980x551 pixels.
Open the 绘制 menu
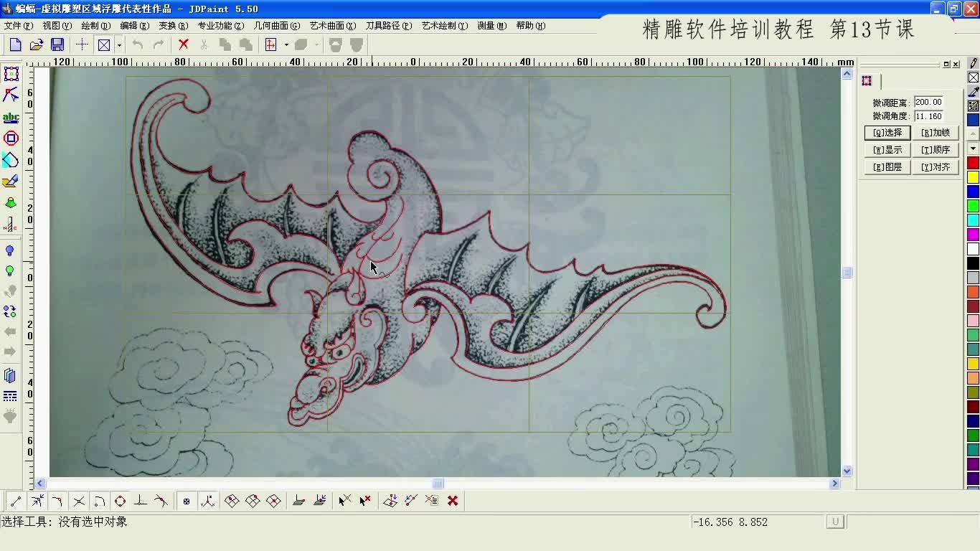[95, 25]
